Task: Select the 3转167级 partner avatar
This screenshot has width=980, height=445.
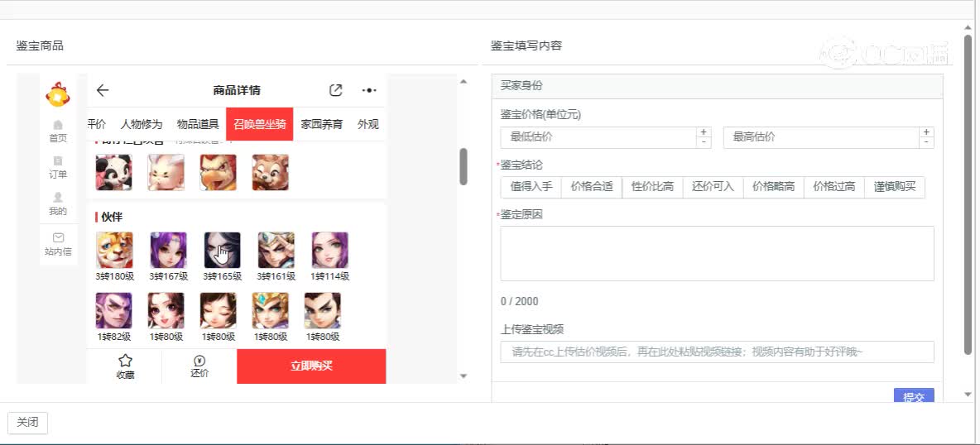Action: 168,250
